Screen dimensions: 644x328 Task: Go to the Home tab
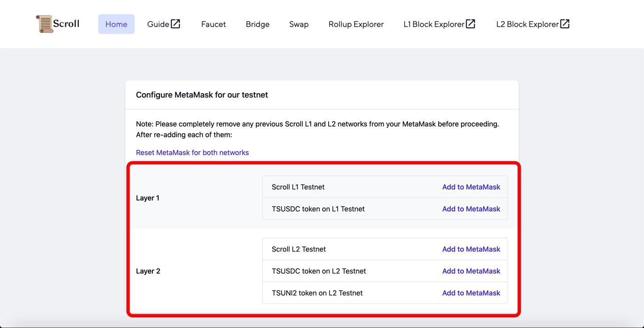click(116, 24)
